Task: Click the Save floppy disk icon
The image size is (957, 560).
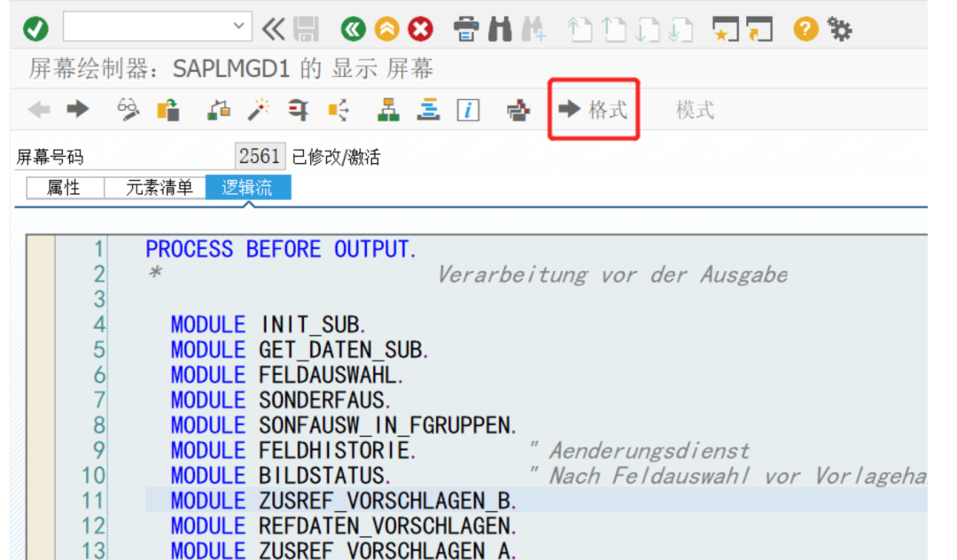Action: (x=306, y=28)
